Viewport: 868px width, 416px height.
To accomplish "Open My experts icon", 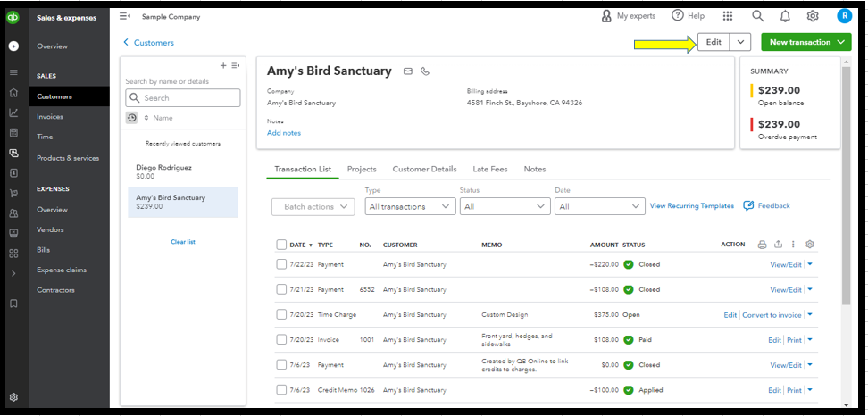I will 606,16.
